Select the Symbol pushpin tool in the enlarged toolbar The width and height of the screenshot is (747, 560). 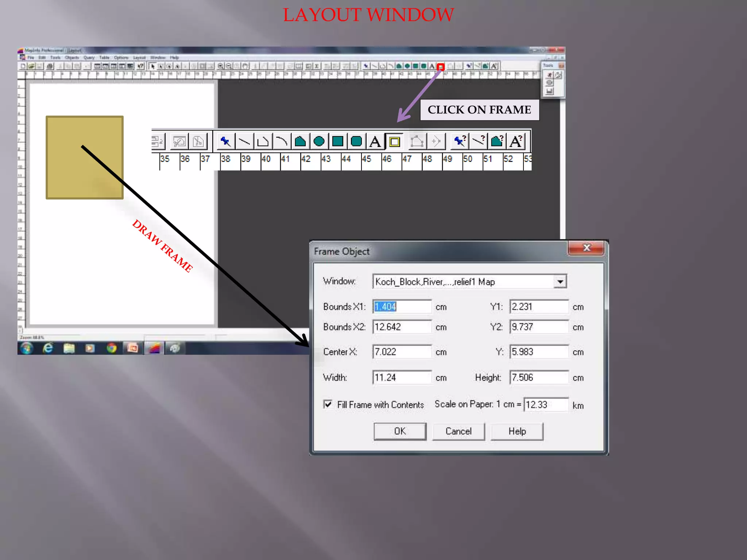pos(225,141)
